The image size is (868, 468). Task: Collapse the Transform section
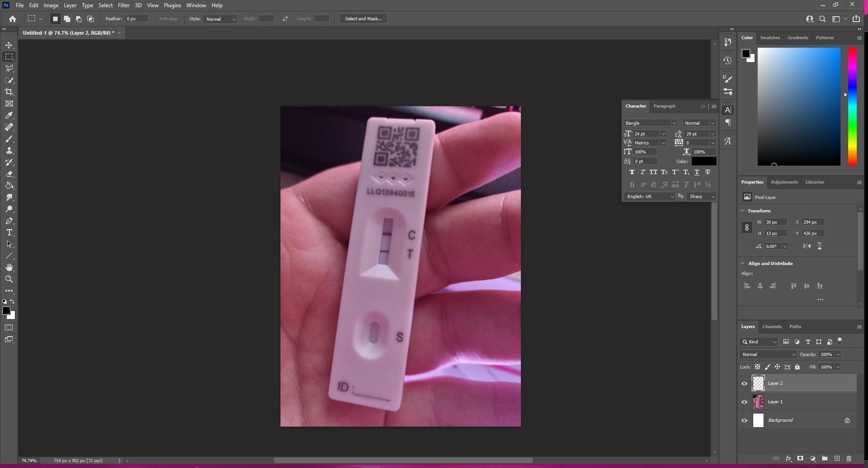pyautogui.click(x=742, y=211)
